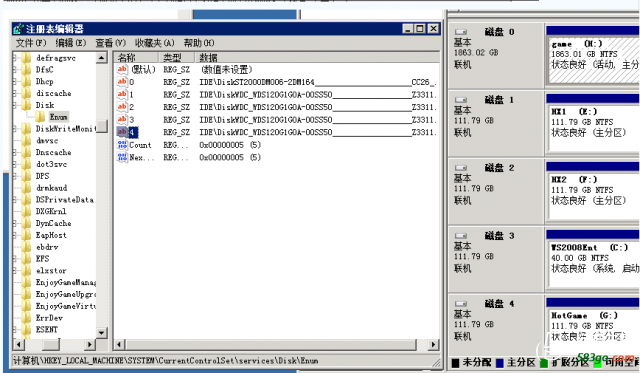
Task: Click the Count DWORD value icon
Action: coord(122,145)
